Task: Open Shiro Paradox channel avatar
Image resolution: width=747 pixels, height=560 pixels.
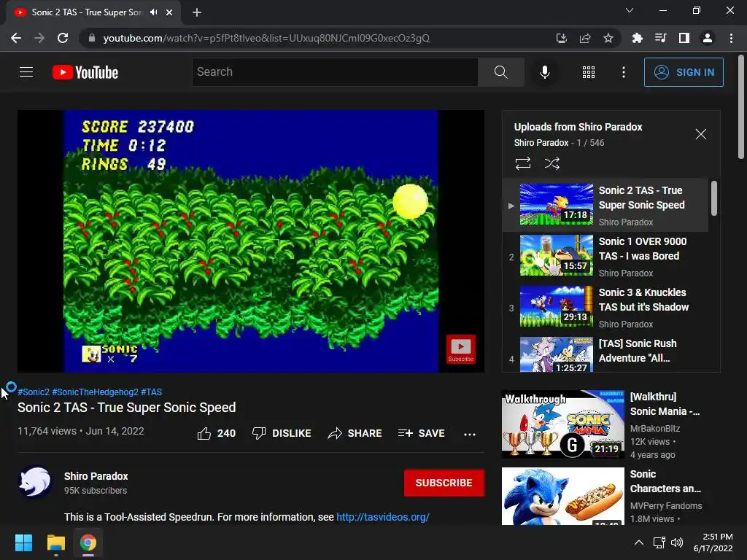Action: coord(35,481)
